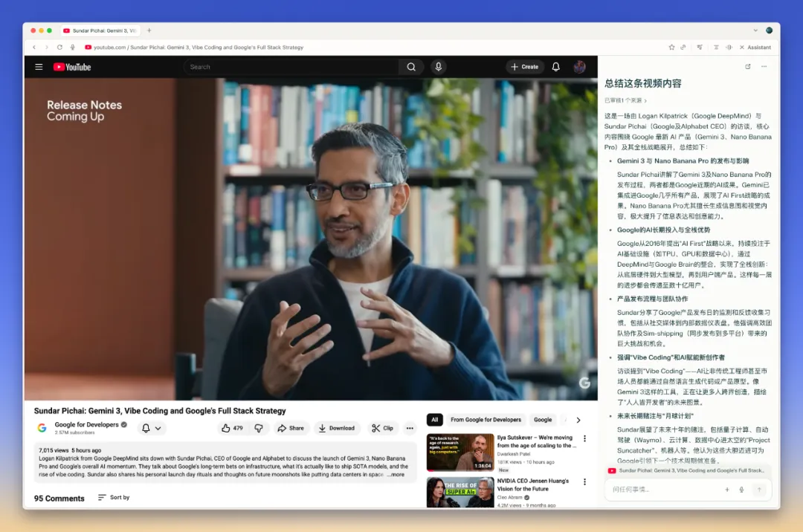Image resolution: width=803 pixels, height=532 pixels.
Task: Expand description with ...more
Action: pyautogui.click(x=396, y=475)
